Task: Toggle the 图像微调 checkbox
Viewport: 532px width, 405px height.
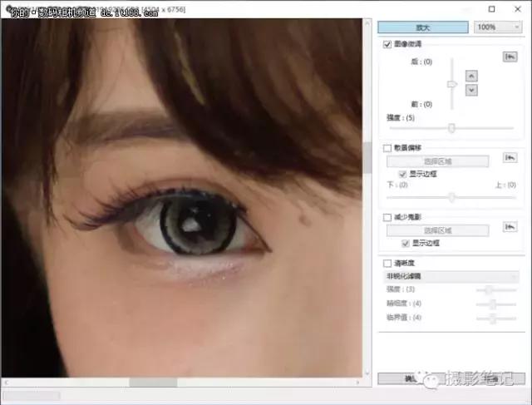Action: [x=387, y=44]
